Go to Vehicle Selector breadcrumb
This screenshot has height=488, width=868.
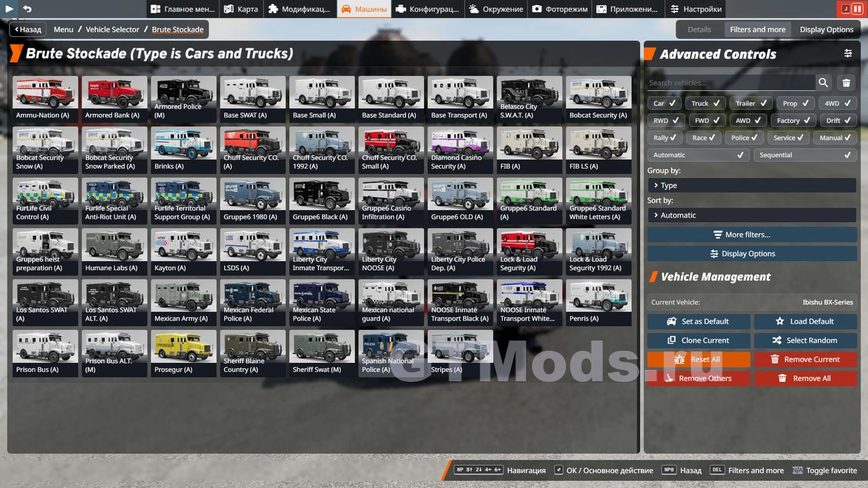[x=112, y=29]
